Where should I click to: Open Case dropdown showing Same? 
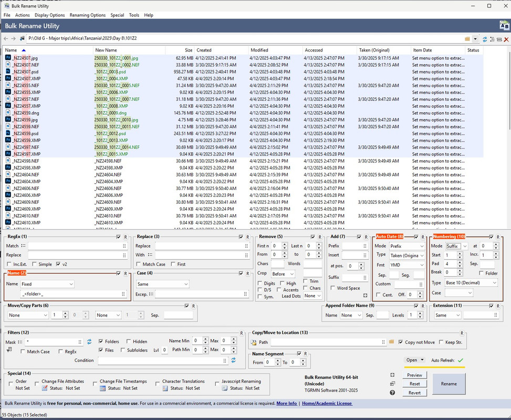coord(163,284)
